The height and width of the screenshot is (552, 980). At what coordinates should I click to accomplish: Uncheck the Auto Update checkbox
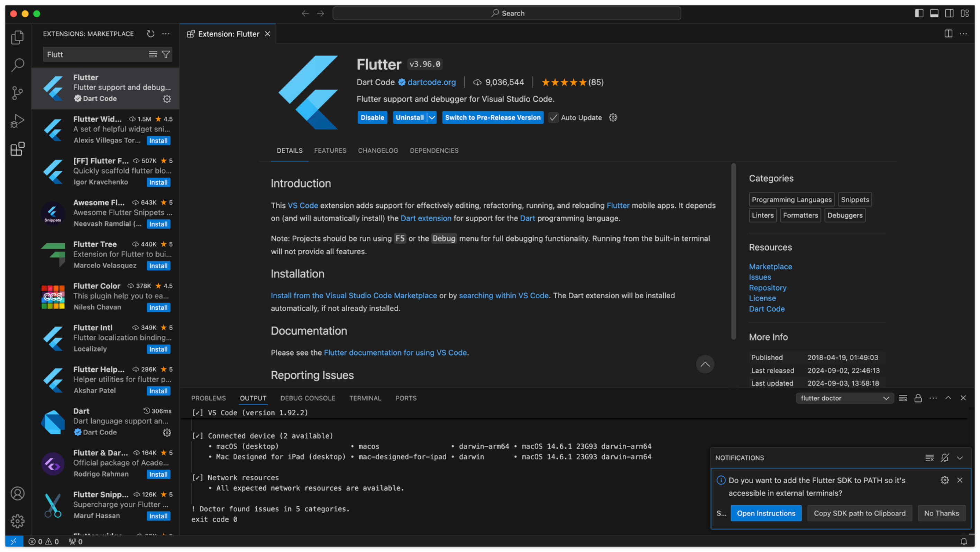[553, 118]
